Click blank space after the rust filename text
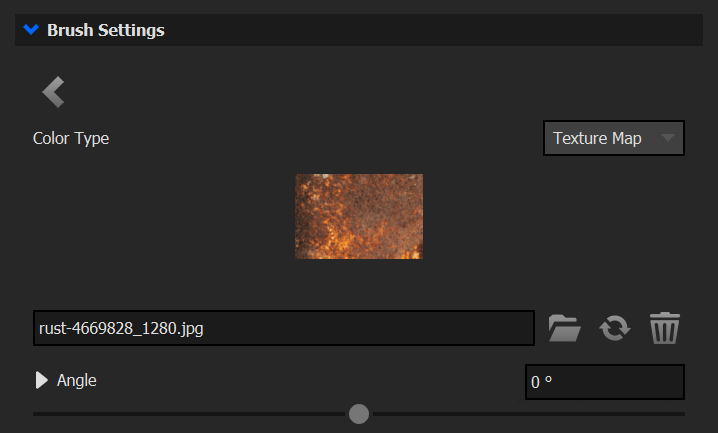 pyautogui.click(x=366, y=328)
